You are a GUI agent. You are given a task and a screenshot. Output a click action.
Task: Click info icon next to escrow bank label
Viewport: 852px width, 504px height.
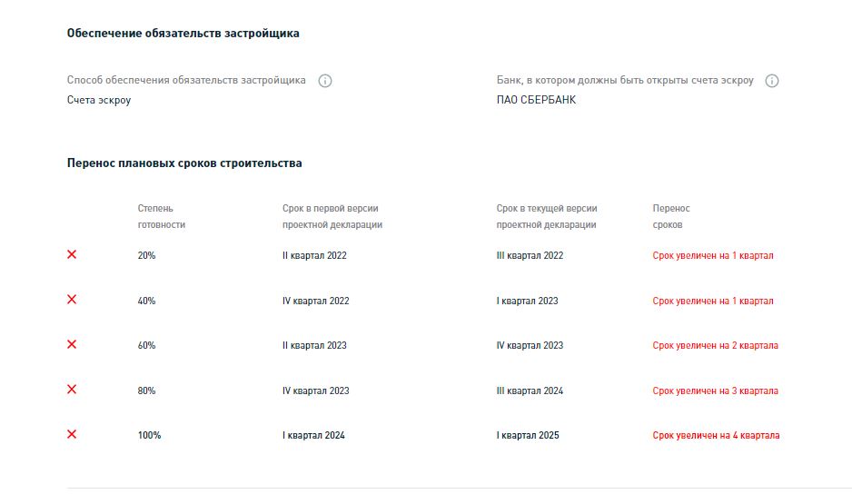pos(771,81)
